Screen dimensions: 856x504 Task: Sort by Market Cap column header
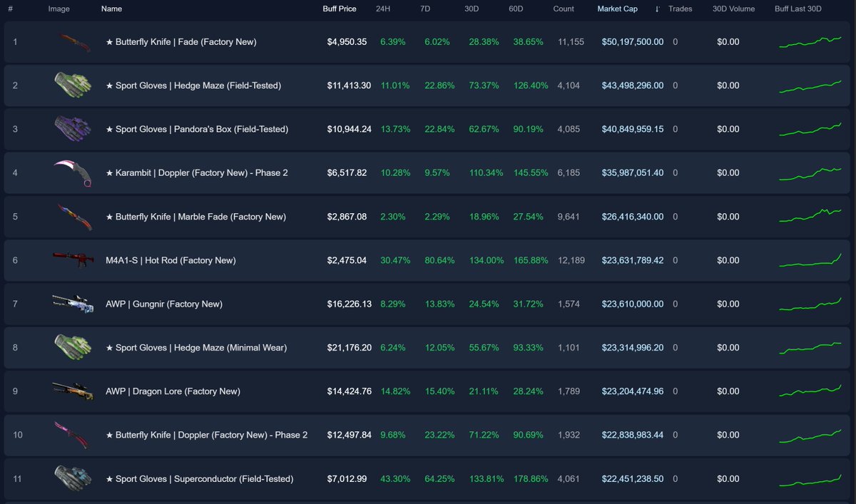click(x=618, y=9)
